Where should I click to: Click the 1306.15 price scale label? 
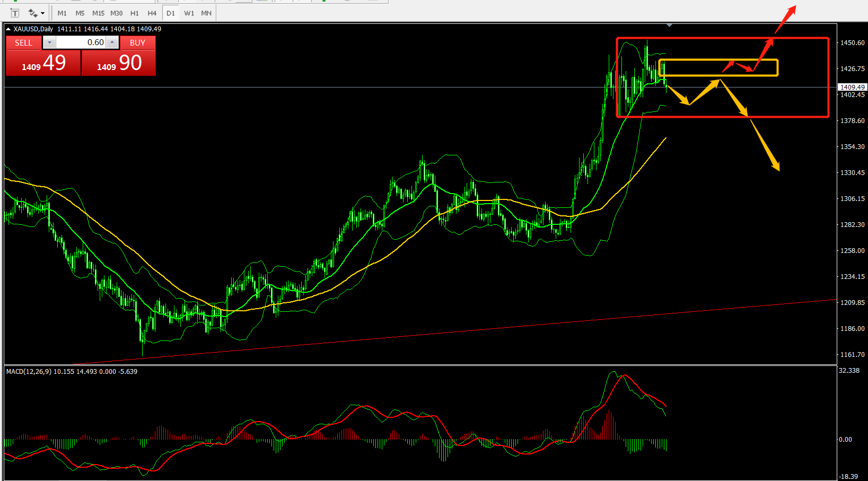click(852, 199)
